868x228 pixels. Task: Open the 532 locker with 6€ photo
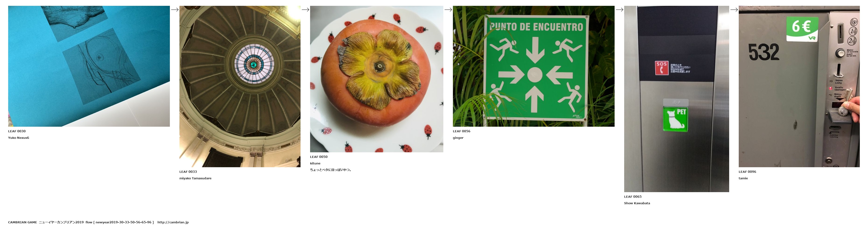pyautogui.click(x=799, y=86)
